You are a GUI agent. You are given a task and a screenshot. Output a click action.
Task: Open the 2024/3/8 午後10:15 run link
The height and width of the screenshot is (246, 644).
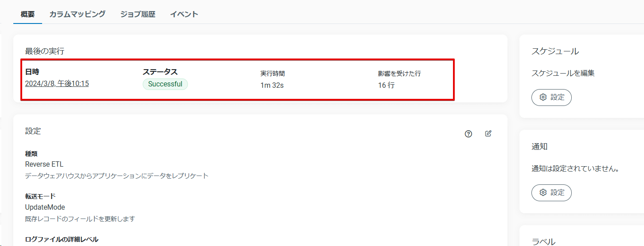tap(57, 83)
